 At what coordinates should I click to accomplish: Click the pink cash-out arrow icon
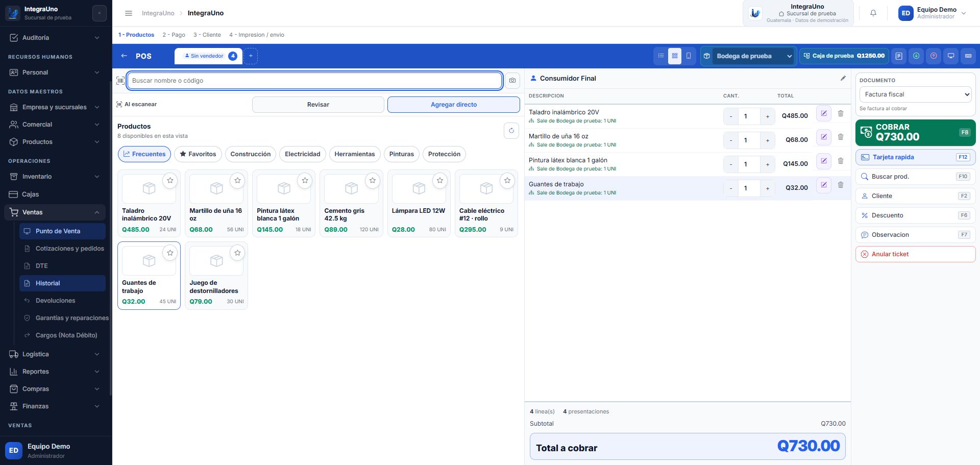pos(934,56)
